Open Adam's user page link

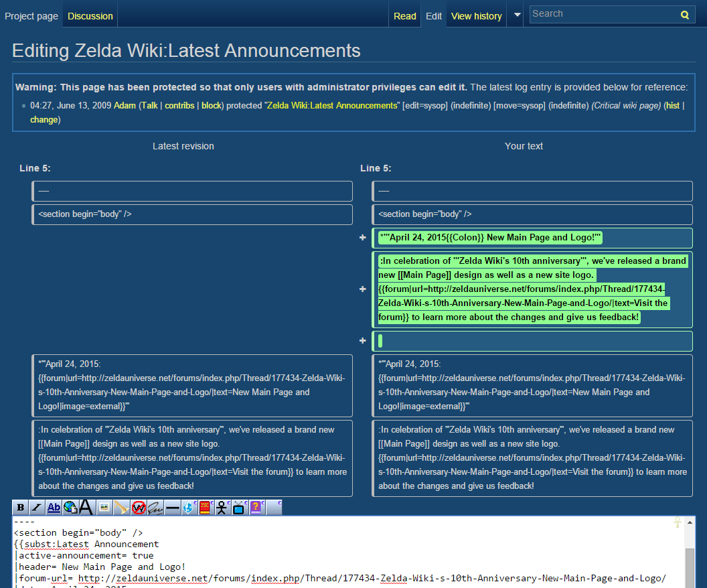(125, 106)
